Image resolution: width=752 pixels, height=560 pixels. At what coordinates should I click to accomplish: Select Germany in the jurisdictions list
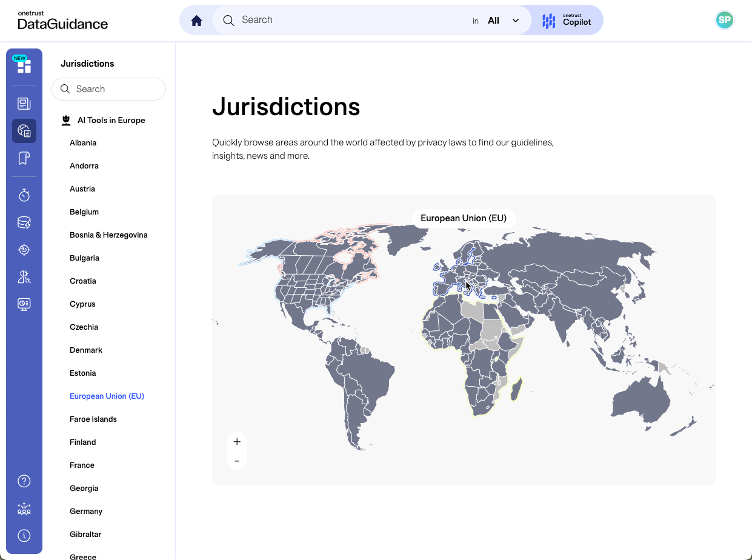pos(86,512)
